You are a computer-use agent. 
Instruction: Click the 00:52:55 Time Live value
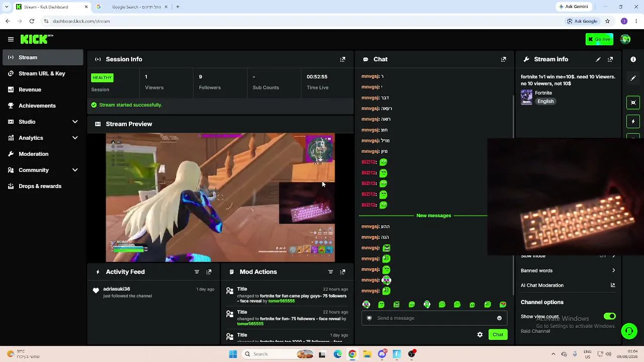click(x=317, y=77)
